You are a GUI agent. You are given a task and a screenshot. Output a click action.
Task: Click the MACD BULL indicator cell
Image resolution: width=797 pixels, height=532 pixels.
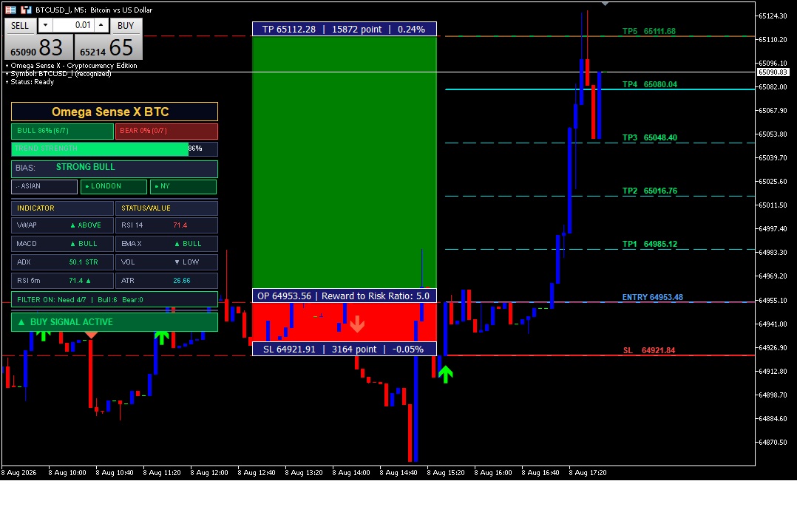pos(62,244)
